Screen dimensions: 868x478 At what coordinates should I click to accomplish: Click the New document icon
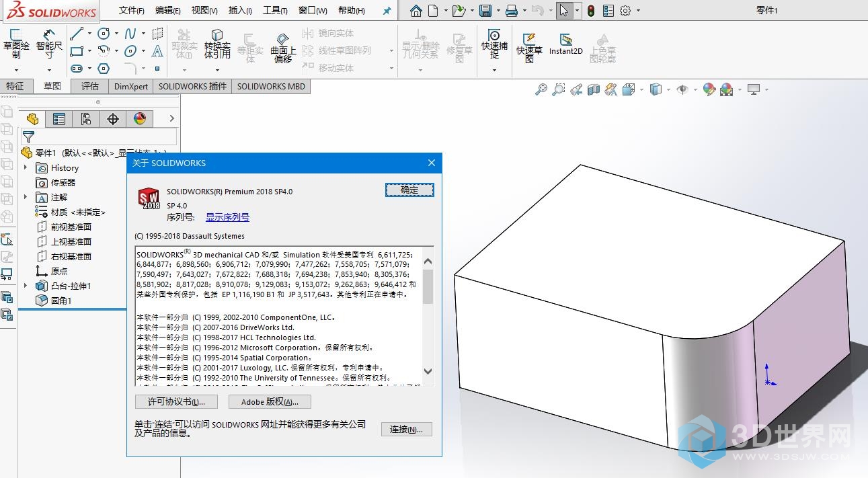click(434, 11)
